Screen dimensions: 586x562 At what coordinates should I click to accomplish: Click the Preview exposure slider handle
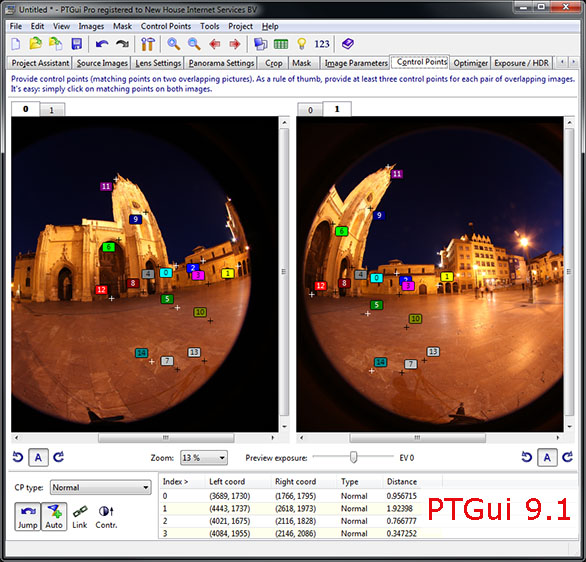[353, 457]
